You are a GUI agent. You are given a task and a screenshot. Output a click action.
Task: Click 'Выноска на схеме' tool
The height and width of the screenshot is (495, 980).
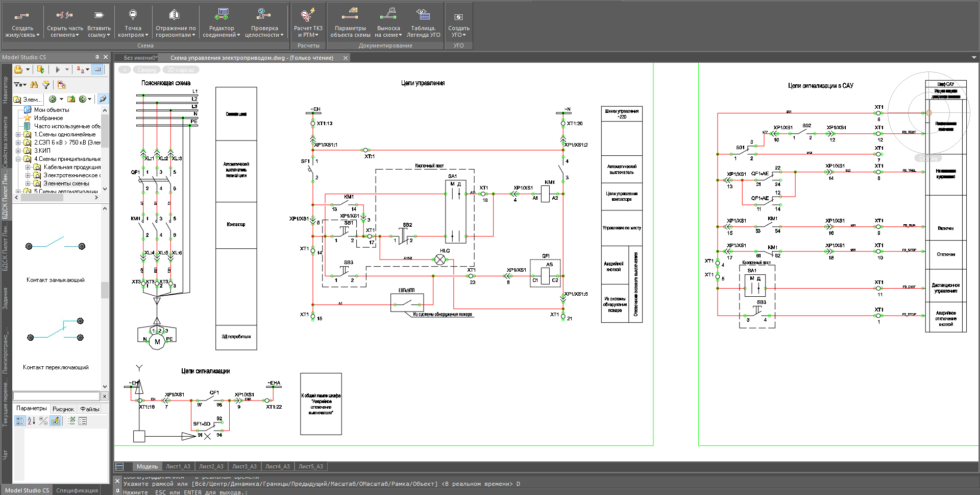[388, 23]
